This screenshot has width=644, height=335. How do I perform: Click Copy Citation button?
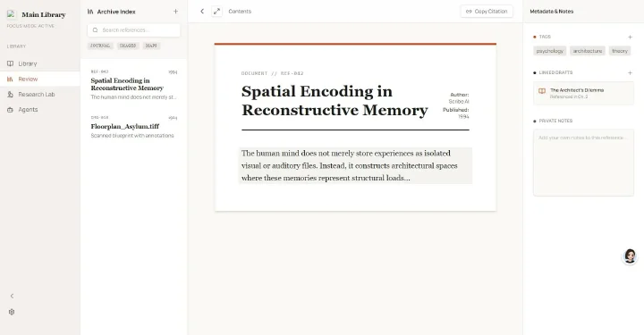(x=487, y=12)
